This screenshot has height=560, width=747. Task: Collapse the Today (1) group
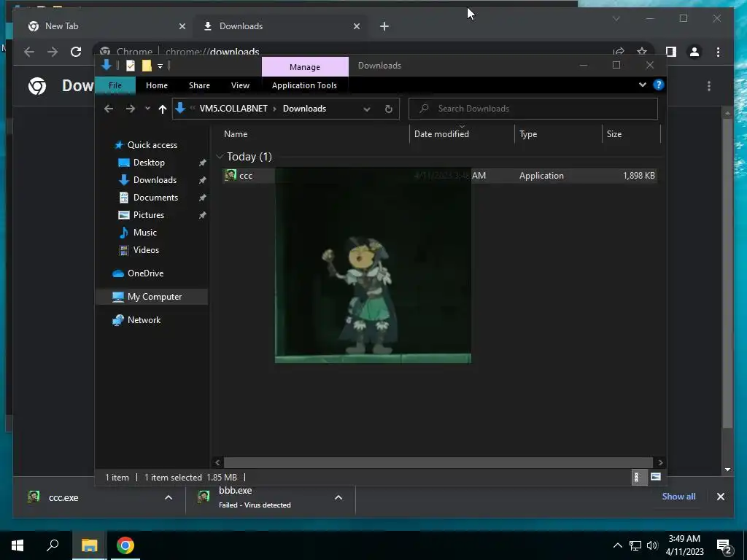pyautogui.click(x=220, y=156)
